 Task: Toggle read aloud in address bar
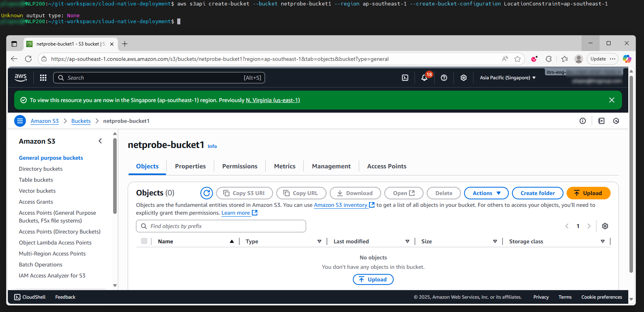505,59
